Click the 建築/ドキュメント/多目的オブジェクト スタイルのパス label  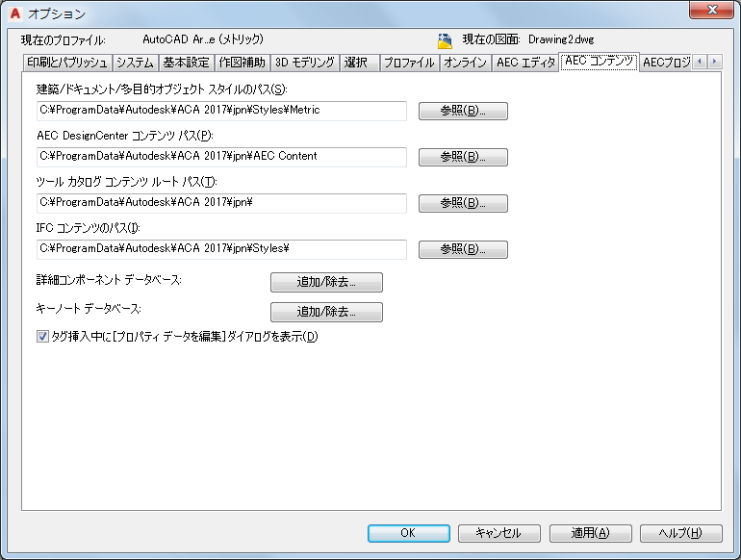162,89
